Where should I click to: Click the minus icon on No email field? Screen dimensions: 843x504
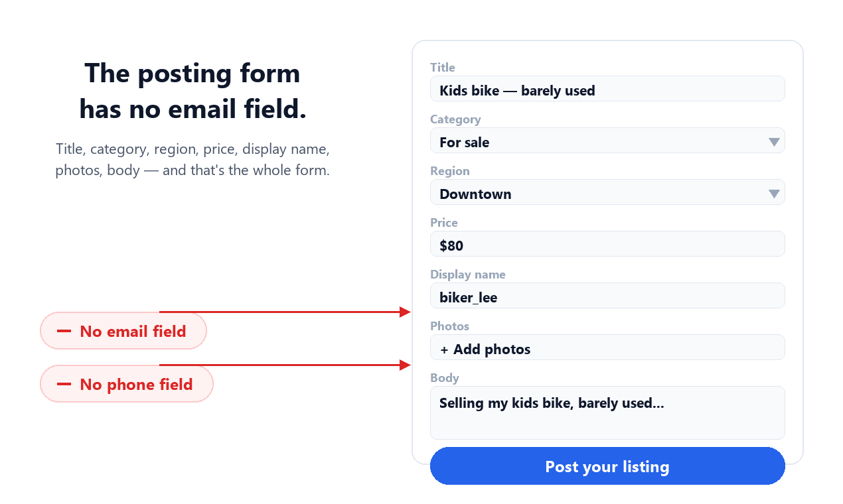[64, 331]
